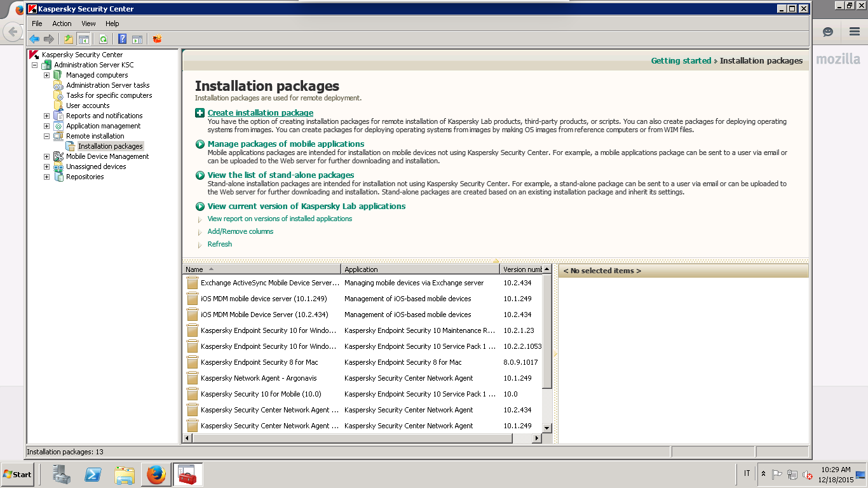Click the green Refresh toolbar icon
868x488 pixels.
tap(103, 39)
